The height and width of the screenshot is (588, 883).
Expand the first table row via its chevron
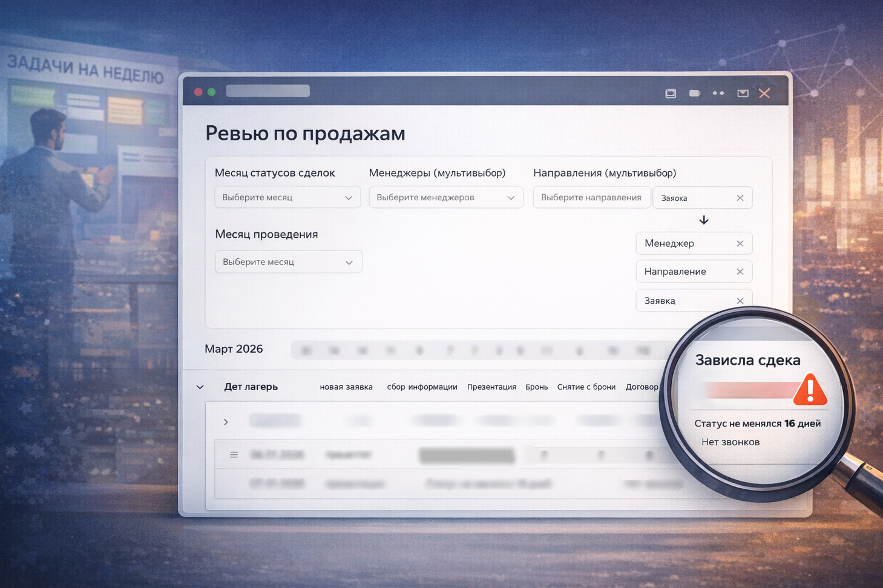coord(226,422)
